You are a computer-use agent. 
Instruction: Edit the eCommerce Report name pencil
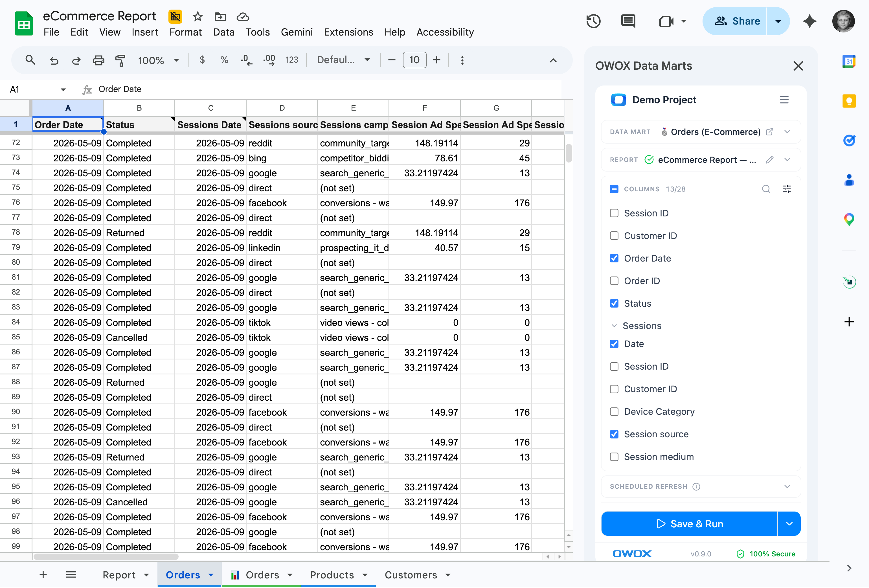[769, 160]
